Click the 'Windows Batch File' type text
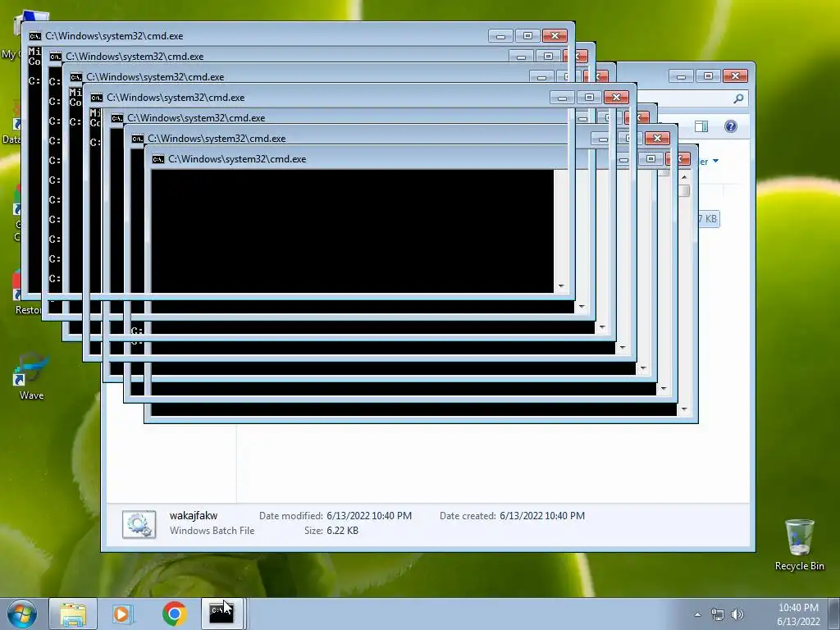Image resolution: width=840 pixels, height=630 pixels. coord(212,531)
